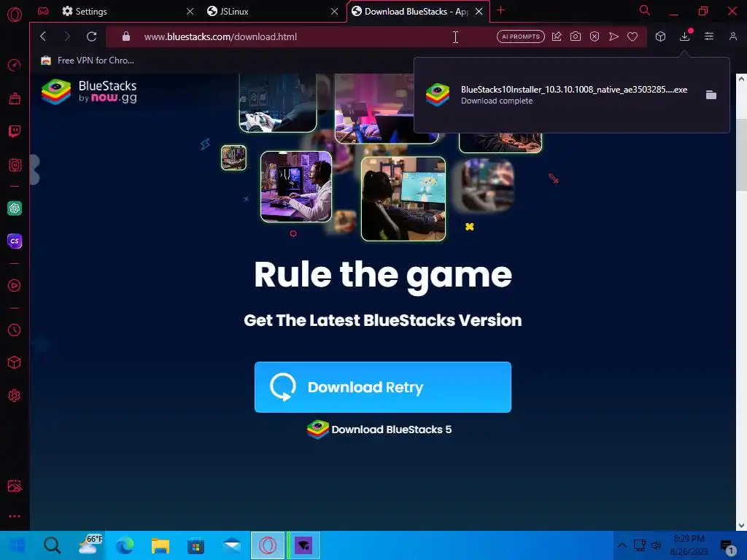Open ChatSonic CS sidebar icon
The height and width of the screenshot is (560, 747).
tap(15, 241)
